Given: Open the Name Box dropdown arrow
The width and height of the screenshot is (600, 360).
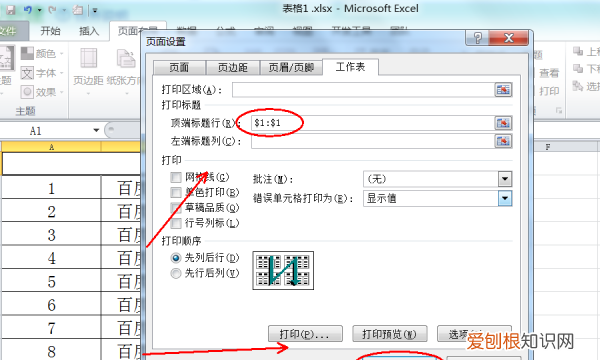Looking at the screenshot, I should point(96,130).
